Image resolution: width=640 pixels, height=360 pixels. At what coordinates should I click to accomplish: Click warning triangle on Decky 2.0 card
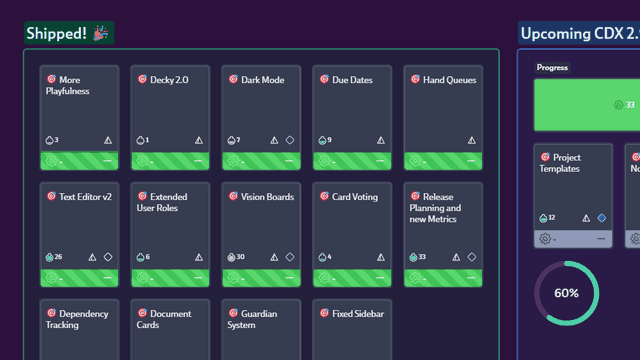click(199, 140)
